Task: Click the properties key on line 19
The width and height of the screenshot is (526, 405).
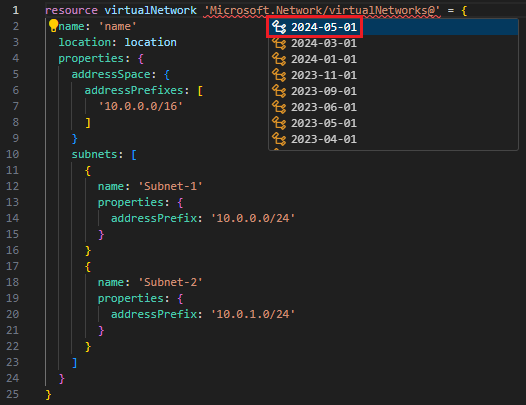Action: (130, 298)
